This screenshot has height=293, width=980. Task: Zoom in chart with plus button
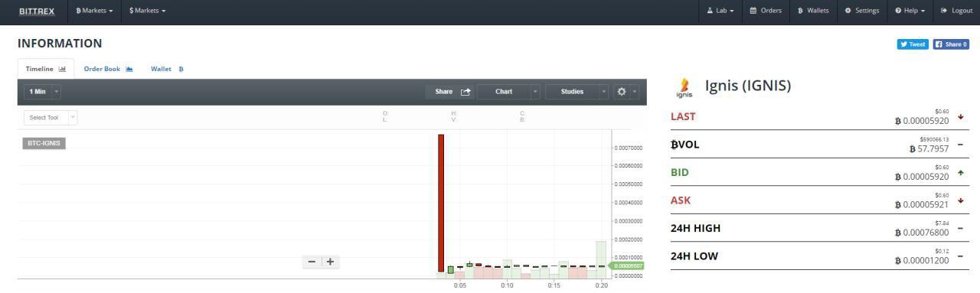pyautogui.click(x=330, y=262)
